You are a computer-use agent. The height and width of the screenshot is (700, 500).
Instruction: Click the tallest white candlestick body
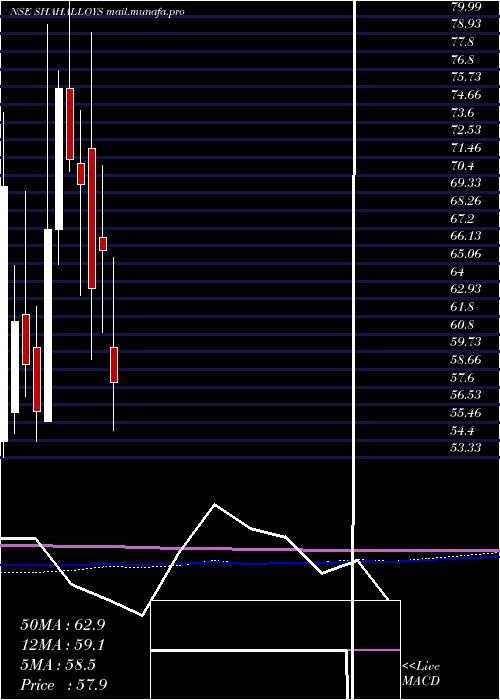[x=4, y=314]
